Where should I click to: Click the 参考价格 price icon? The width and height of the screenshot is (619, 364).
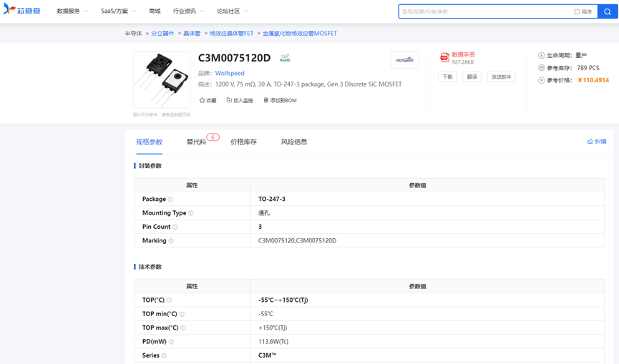(x=542, y=80)
